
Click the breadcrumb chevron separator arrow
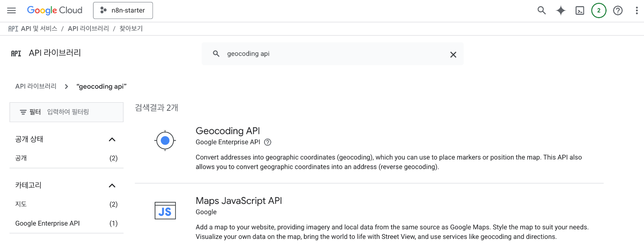(66, 87)
